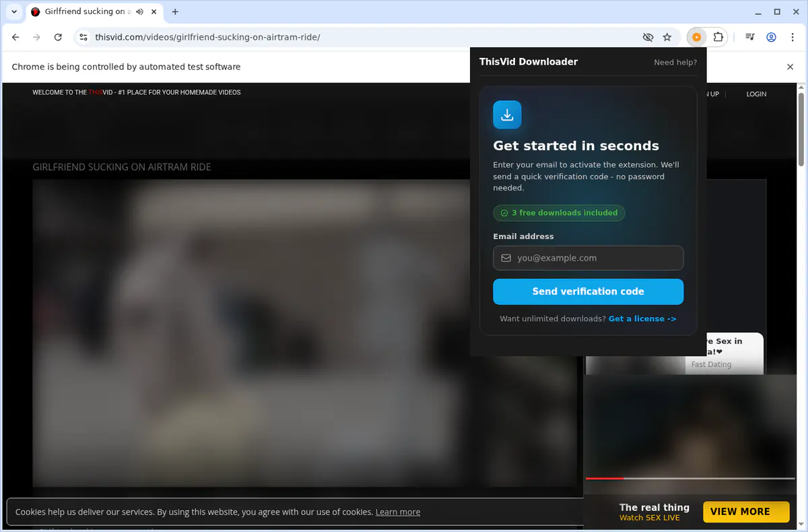Click the LOGIN link
Viewport: 808px width, 532px height.
click(x=756, y=94)
